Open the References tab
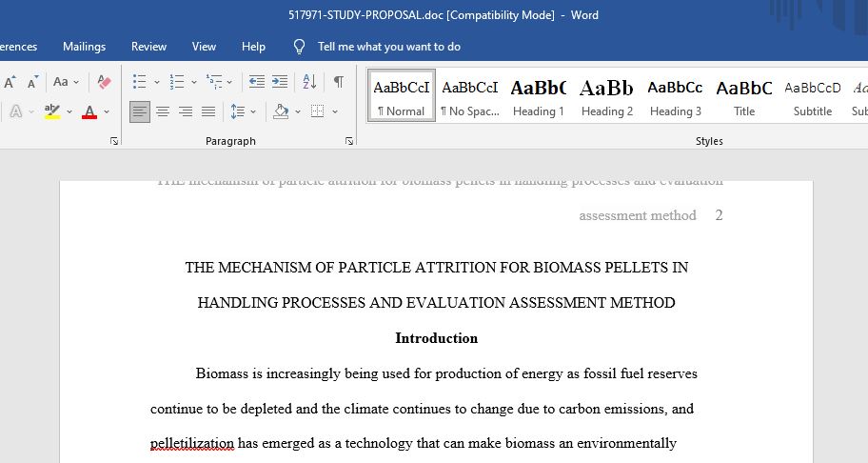Image resolution: width=868 pixels, height=463 pixels. coord(18,47)
